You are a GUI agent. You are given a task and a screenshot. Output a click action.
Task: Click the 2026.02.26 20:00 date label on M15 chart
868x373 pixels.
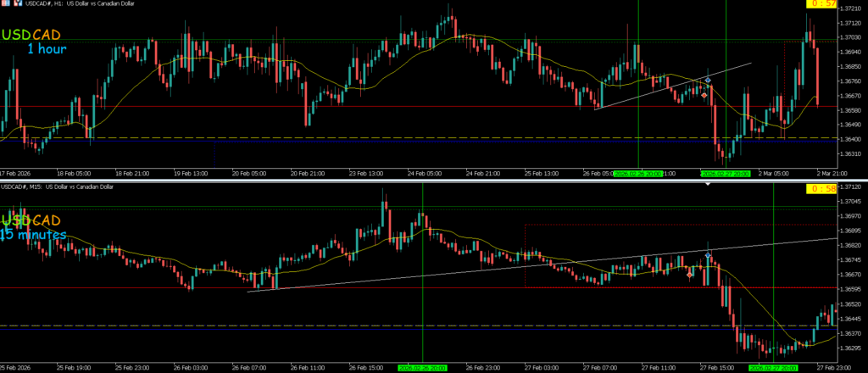pyautogui.click(x=422, y=369)
